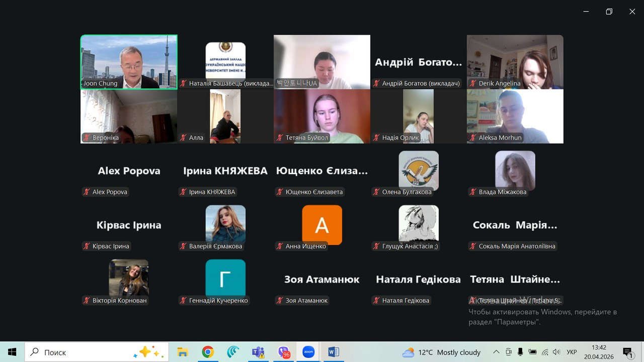This screenshot has width=644, height=362.
Task: Open the 13:42 clock and calendar flyout
Action: [599, 352]
